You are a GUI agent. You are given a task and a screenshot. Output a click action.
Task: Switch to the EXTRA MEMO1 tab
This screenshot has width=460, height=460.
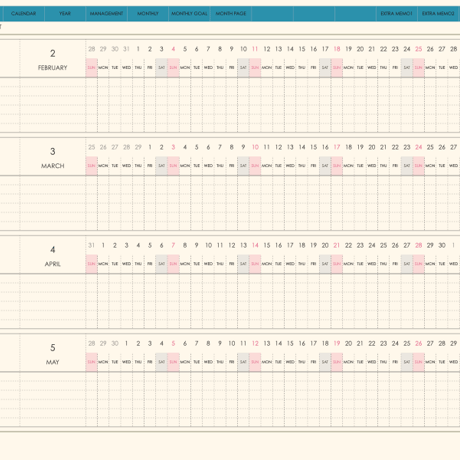[396, 14]
